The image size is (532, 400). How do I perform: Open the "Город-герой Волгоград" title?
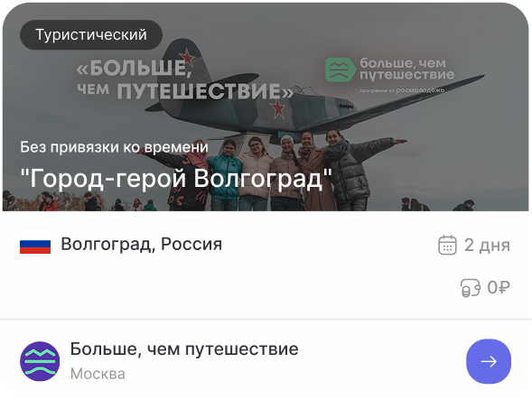click(x=176, y=178)
